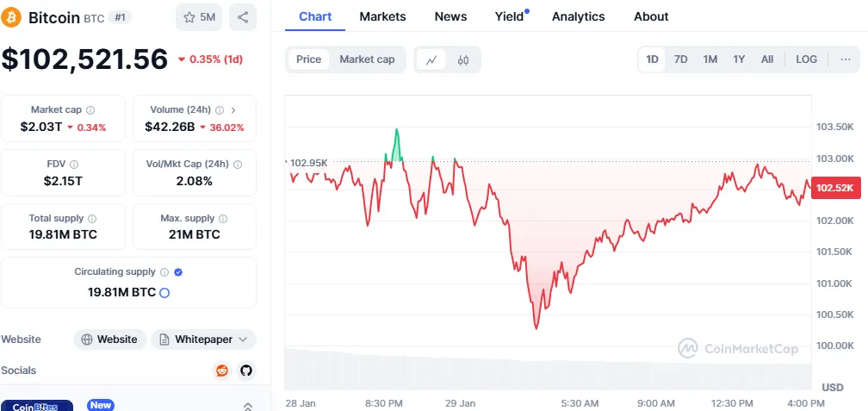This screenshot has width=868, height=411.
Task: Click the share icon button
Action: pyautogui.click(x=243, y=17)
